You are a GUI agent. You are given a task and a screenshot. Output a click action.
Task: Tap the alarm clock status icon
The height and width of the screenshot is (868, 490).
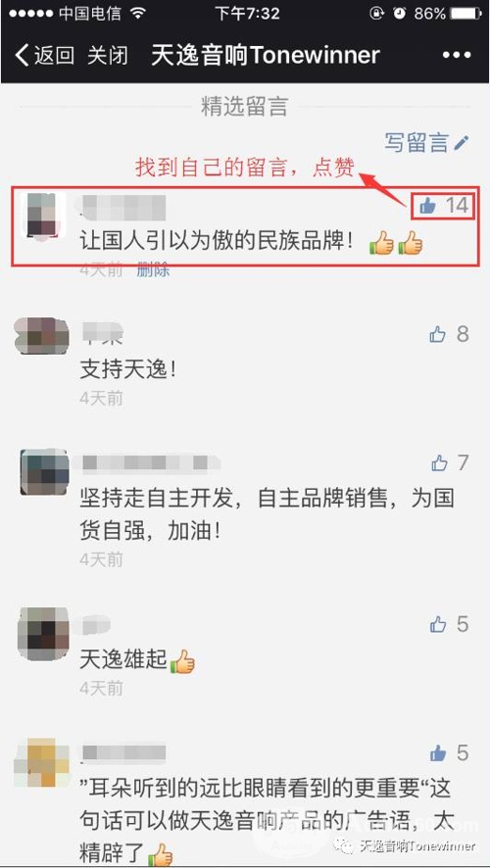coord(400,14)
